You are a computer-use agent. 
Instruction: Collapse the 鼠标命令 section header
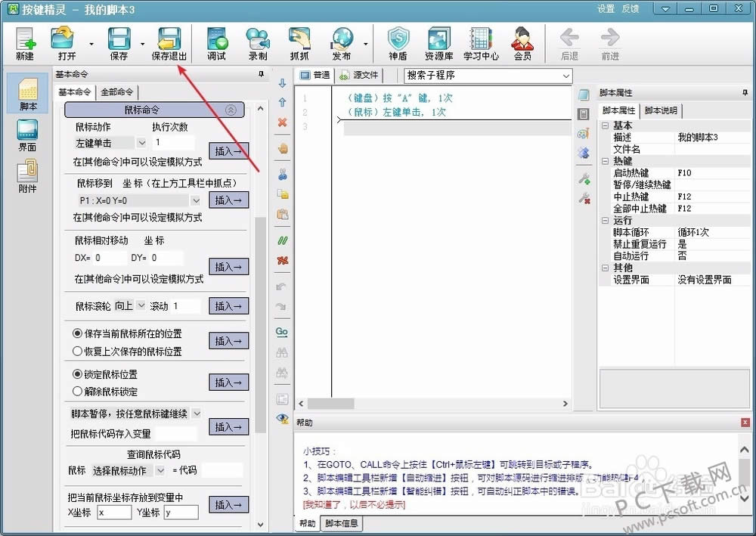tap(231, 110)
